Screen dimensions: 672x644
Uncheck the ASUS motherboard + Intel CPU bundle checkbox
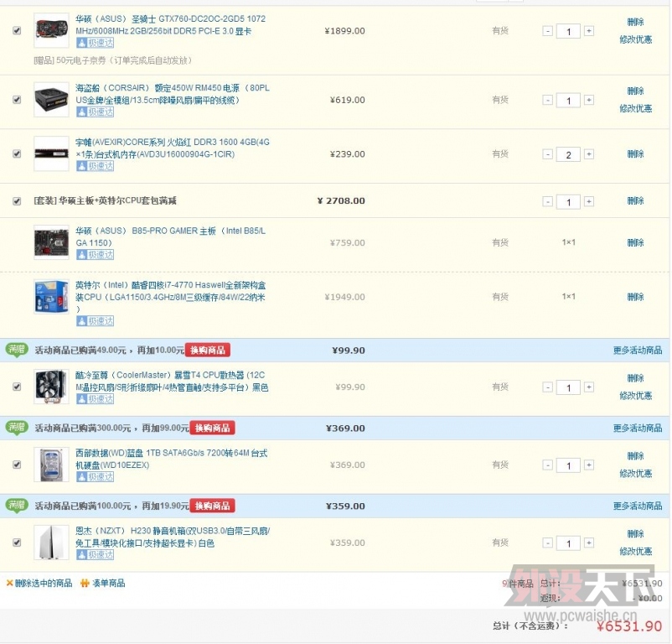tap(17, 201)
